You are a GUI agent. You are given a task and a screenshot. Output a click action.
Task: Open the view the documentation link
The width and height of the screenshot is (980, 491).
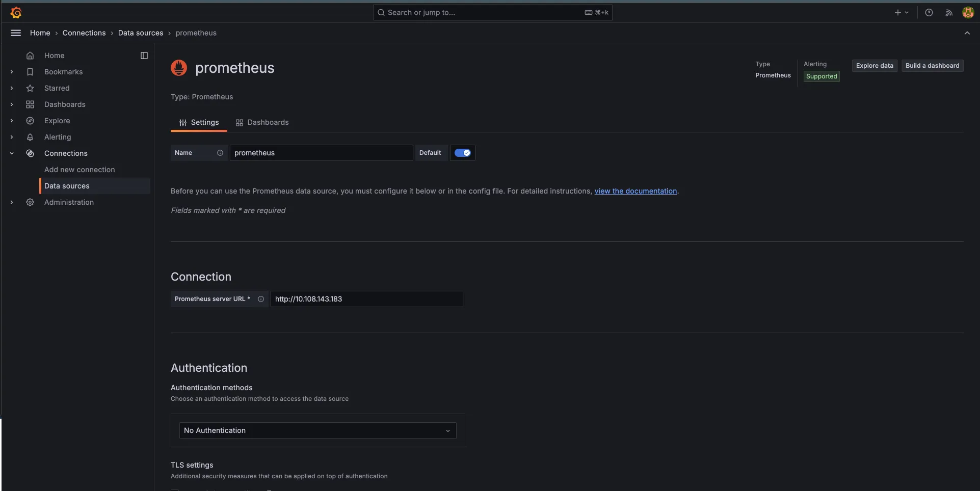coord(635,191)
